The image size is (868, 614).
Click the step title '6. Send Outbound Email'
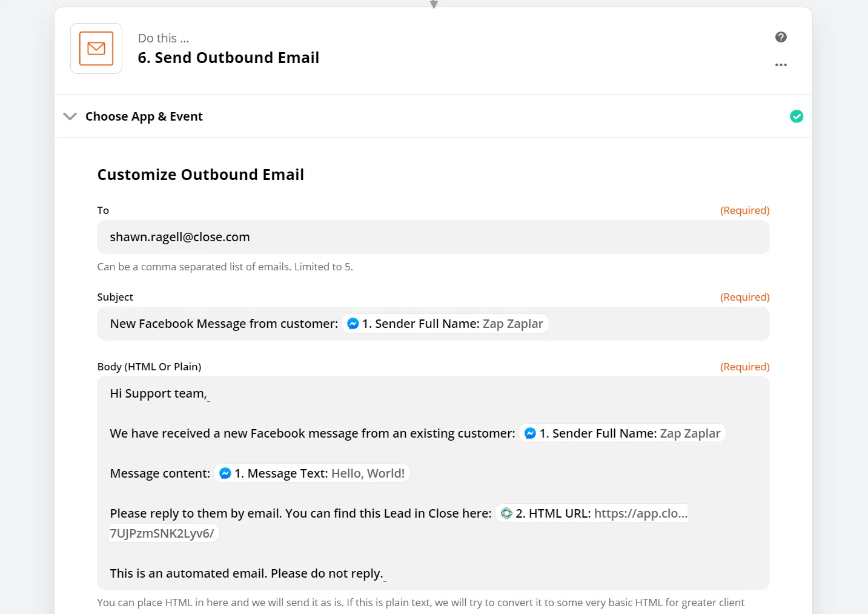[x=228, y=58]
